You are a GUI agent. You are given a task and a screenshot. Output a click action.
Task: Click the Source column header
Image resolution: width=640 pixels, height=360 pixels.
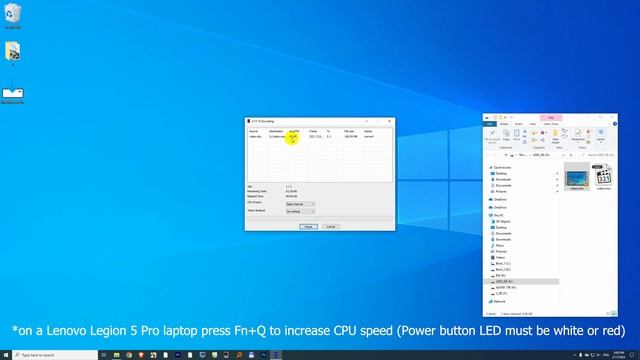tap(254, 131)
